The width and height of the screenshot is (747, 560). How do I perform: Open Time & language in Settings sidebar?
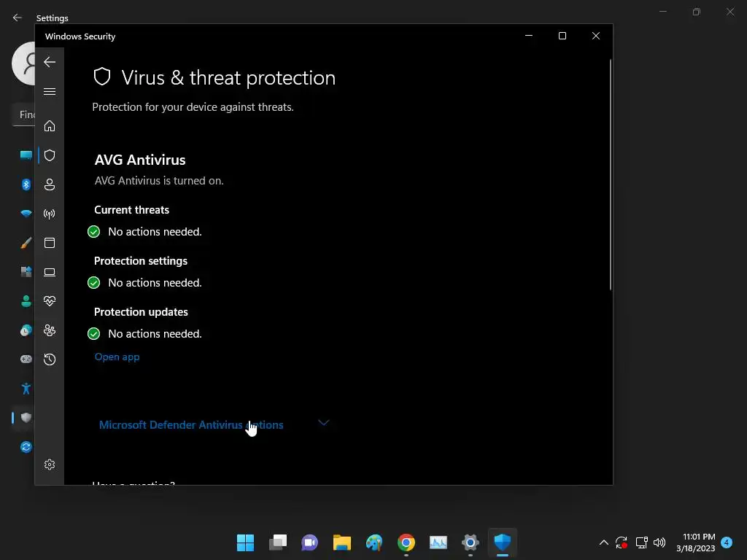[26, 330]
